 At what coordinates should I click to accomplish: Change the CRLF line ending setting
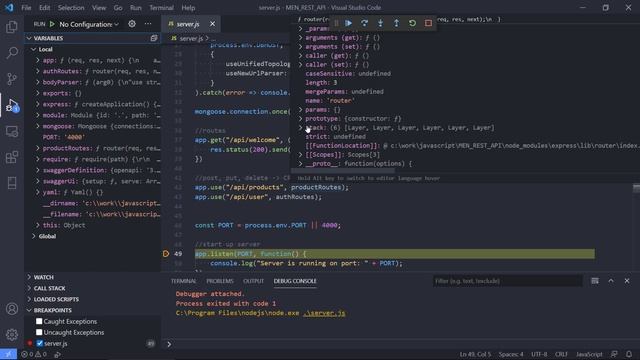coord(561,354)
